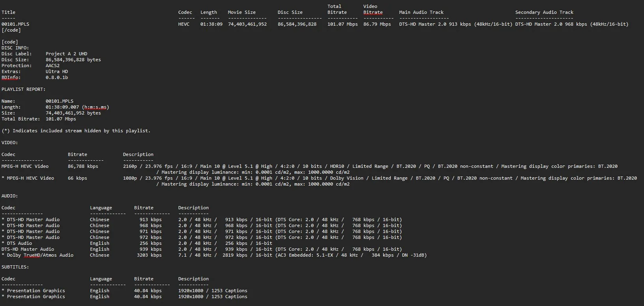644x306 pixels.
Task: Click the playlist length 01:38:09.007
Action: (x=62, y=107)
